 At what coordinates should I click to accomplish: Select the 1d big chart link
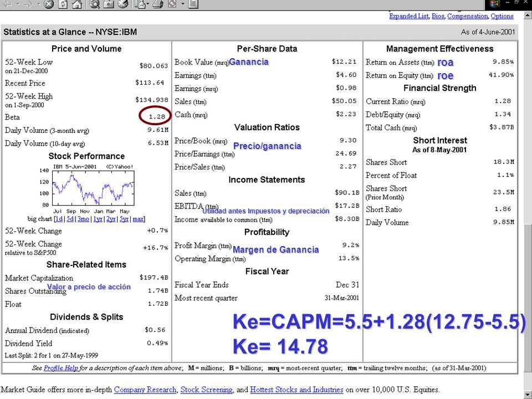tap(59, 219)
